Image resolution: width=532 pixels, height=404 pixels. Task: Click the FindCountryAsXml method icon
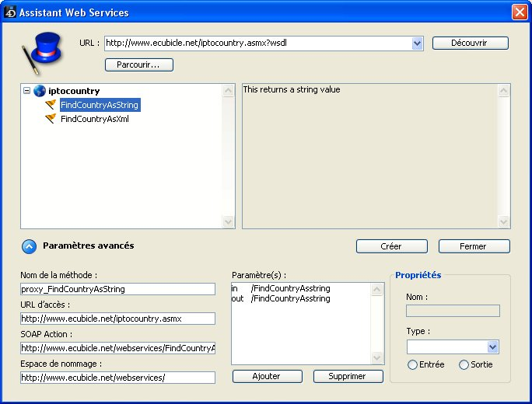tap(51, 119)
